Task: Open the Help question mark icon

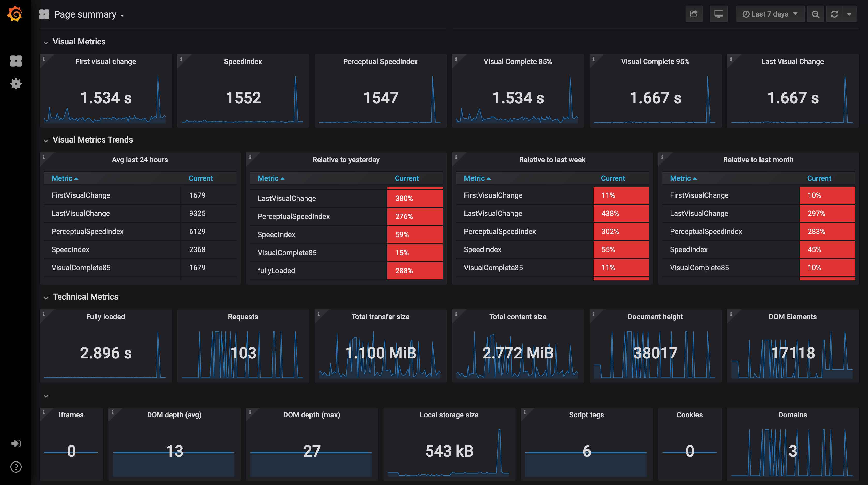Action: coord(16,467)
